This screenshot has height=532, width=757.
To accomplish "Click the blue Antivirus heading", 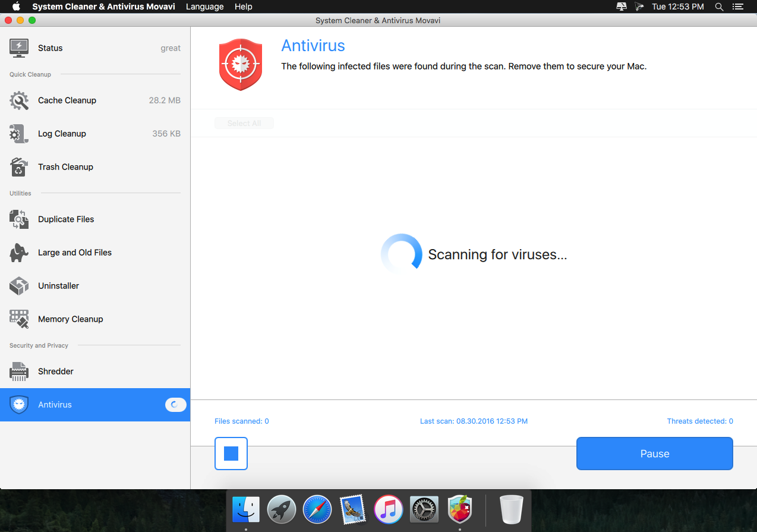I will (313, 46).
